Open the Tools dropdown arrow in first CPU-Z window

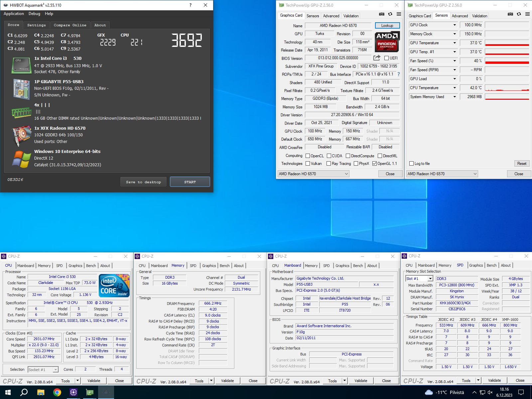(x=77, y=381)
